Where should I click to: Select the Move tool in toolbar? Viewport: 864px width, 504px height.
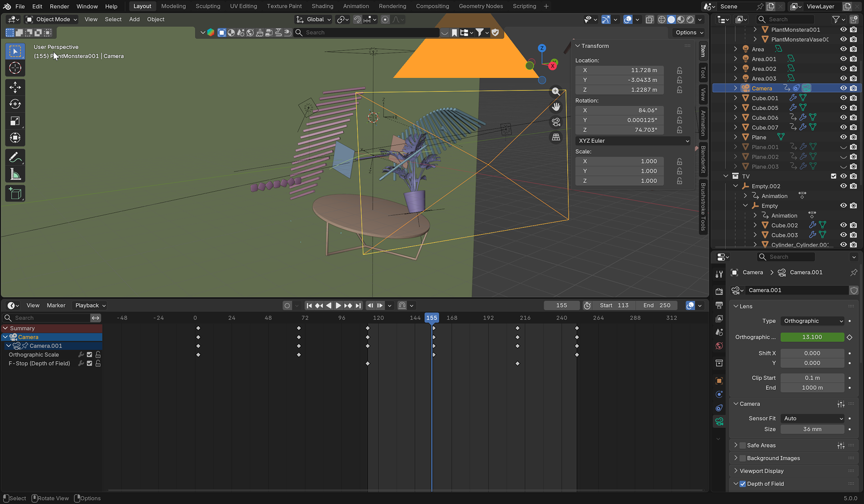[x=15, y=87]
